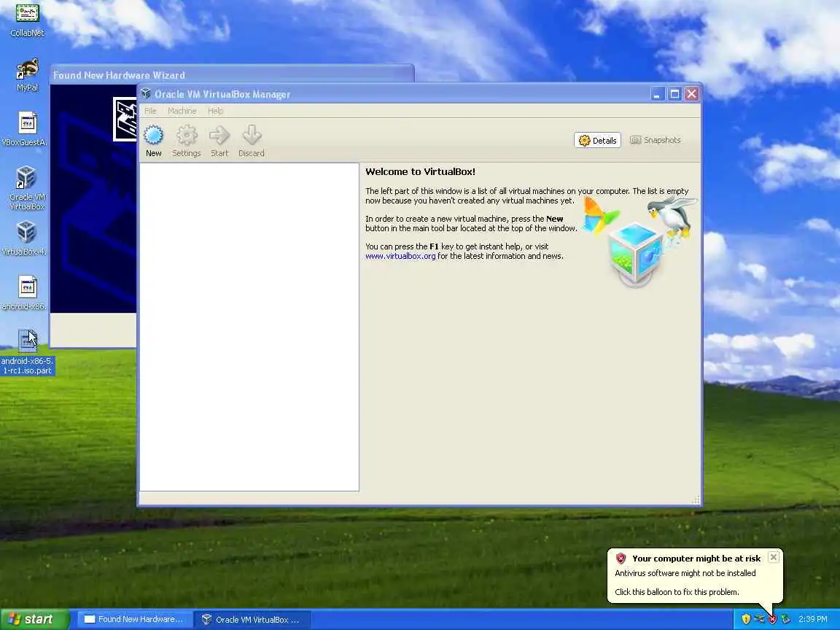
Task: Follow the www.virtualbox.org link
Action: (400, 256)
